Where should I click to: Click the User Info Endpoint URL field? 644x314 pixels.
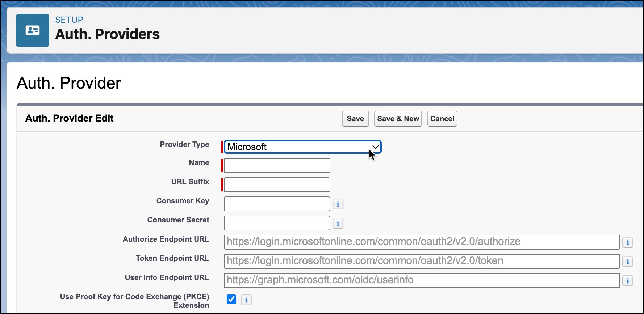[x=422, y=280]
